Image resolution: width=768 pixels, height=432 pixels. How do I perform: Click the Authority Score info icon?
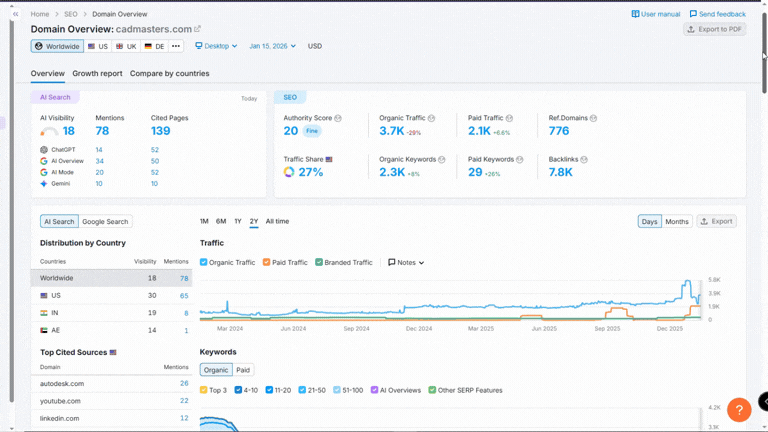[338, 118]
